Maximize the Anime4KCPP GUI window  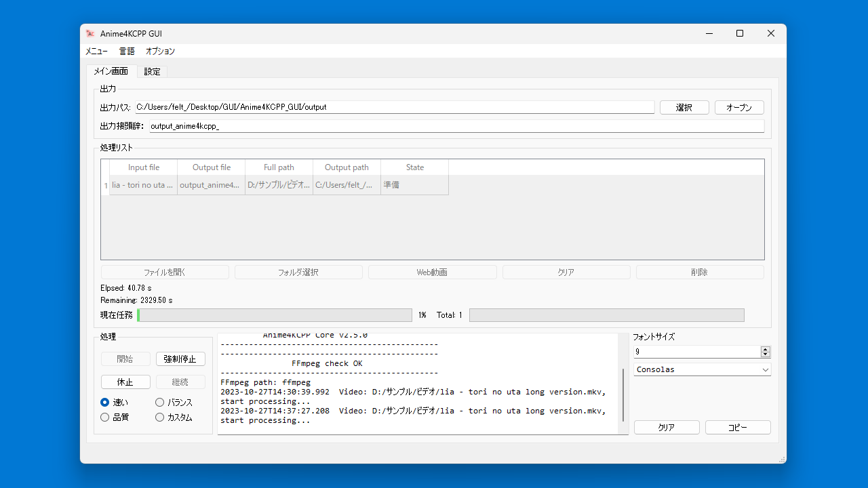(740, 33)
